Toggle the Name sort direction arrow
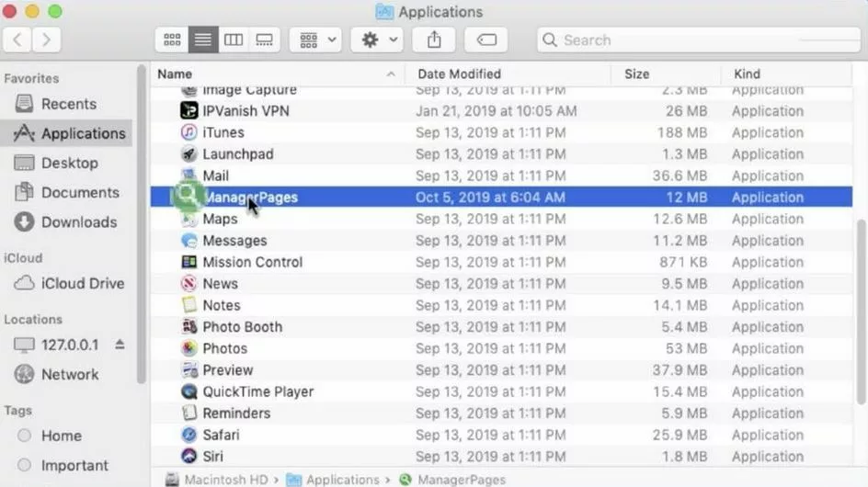The image size is (868, 487). pos(391,74)
